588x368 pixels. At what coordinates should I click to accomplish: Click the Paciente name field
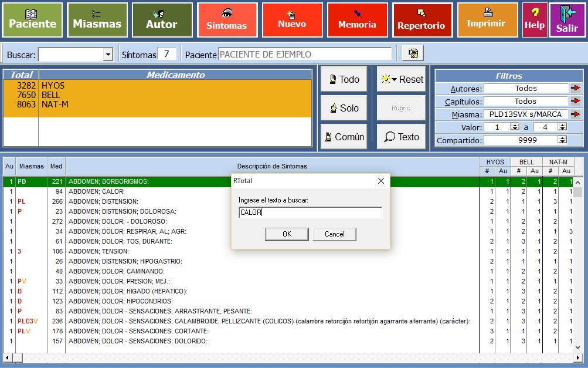pos(305,55)
